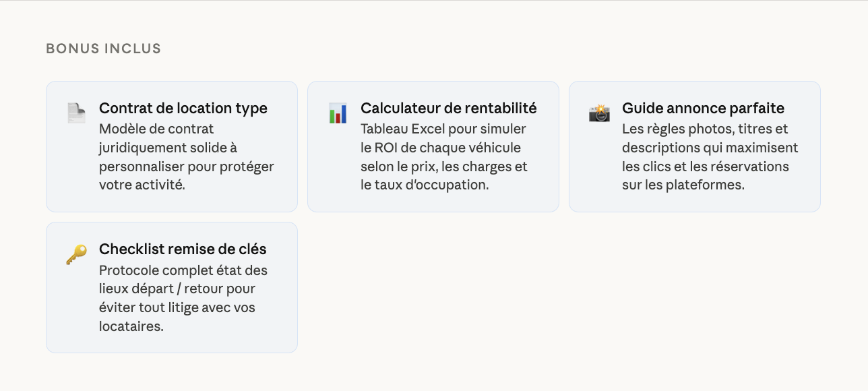
Task: Click the word "Excel" in the calculator card
Action: (x=427, y=129)
